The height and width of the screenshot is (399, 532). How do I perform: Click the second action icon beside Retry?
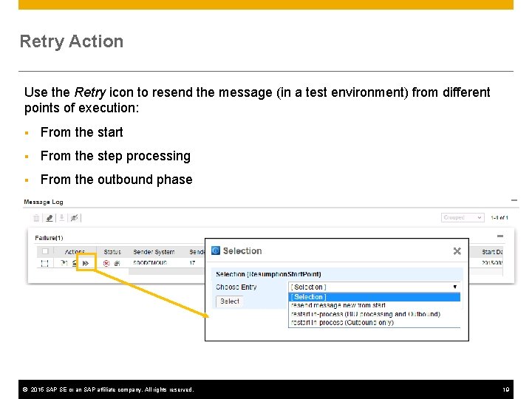coord(75,263)
